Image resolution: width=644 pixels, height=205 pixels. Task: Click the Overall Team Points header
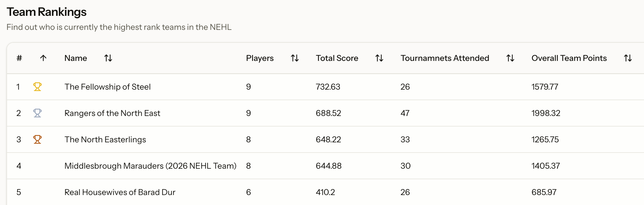pos(569,58)
